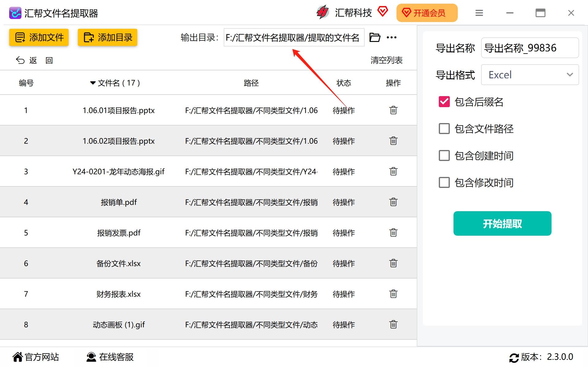Click the 导出名称 input field
The height and width of the screenshot is (367, 588).
point(530,48)
